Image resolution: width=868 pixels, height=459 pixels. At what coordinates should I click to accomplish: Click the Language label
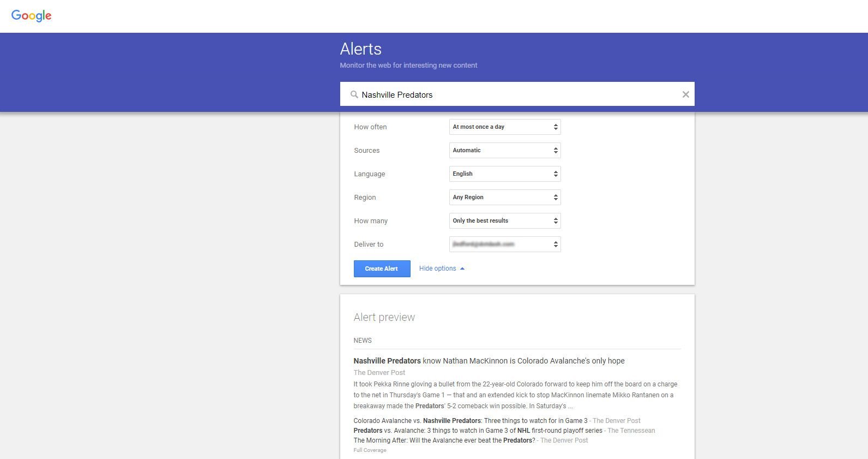[x=370, y=174]
